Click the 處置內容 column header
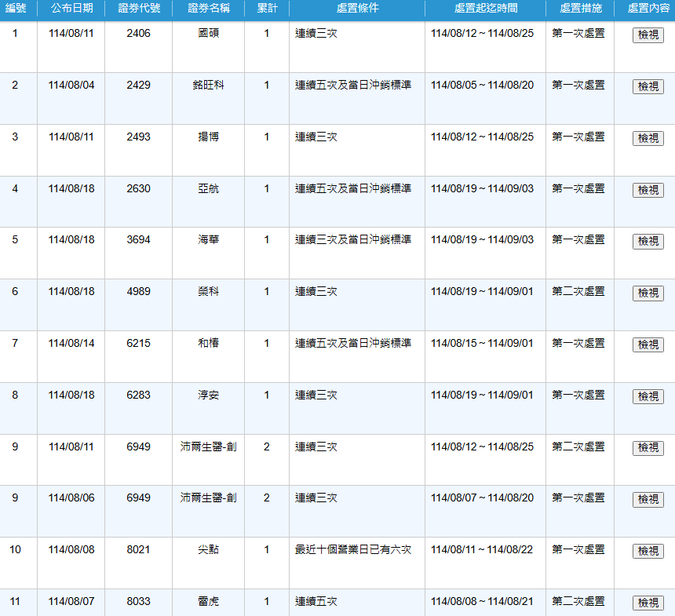Viewport: 675px width, 616px height. point(648,8)
